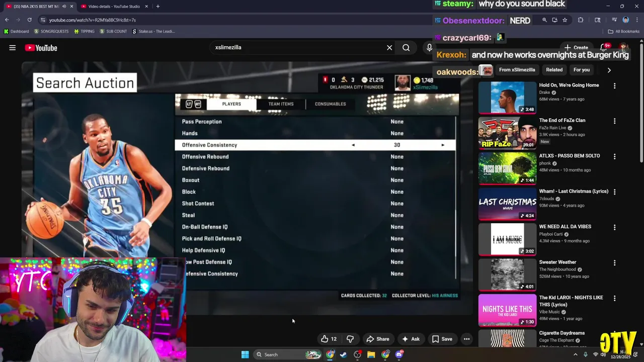Open a new browser tab
The width and height of the screenshot is (644, 362).
pyautogui.click(x=158, y=7)
